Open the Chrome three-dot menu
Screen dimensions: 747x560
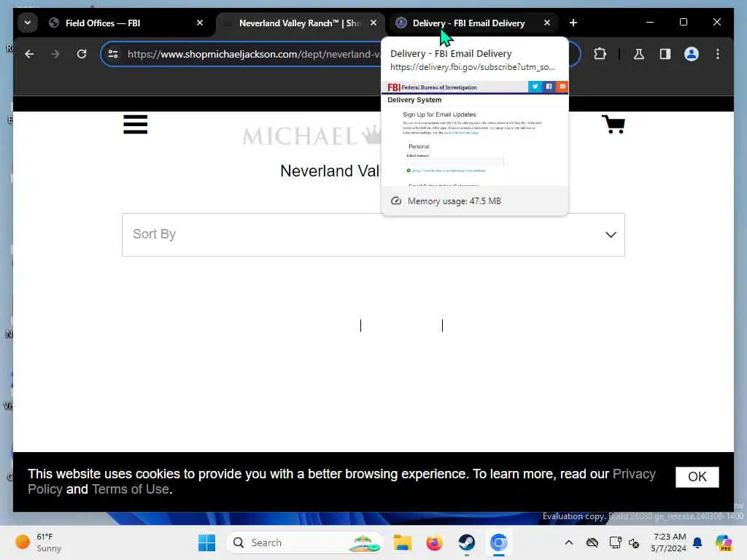[718, 54]
